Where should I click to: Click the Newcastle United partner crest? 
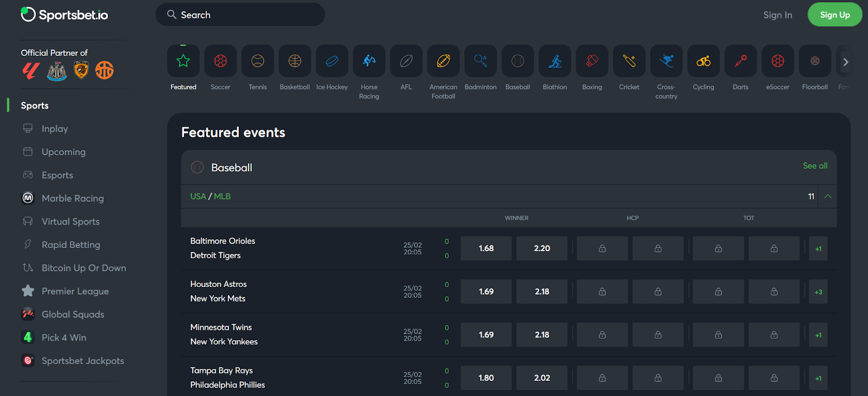pyautogui.click(x=57, y=71)
